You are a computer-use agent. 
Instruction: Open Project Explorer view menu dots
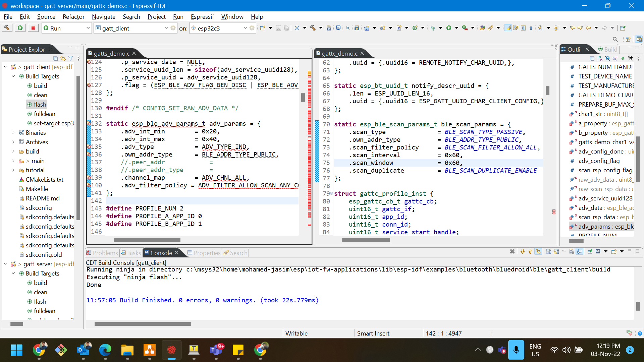78,58
